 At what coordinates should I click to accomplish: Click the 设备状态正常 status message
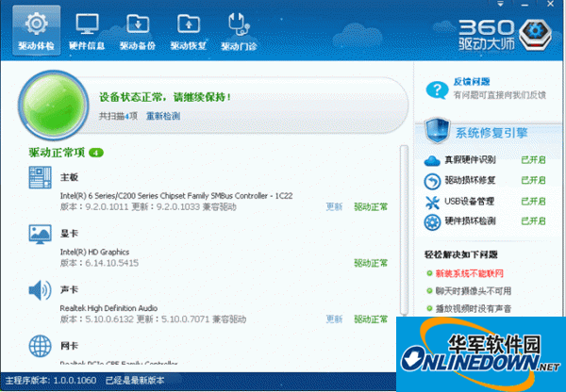[x=165, y=97]
